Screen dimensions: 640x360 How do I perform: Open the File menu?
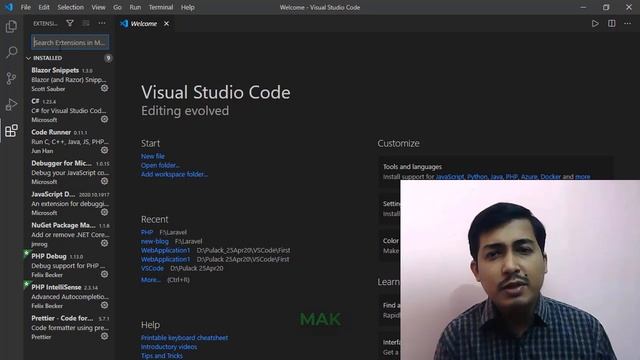pyautogui.click(x=25, y=7)
